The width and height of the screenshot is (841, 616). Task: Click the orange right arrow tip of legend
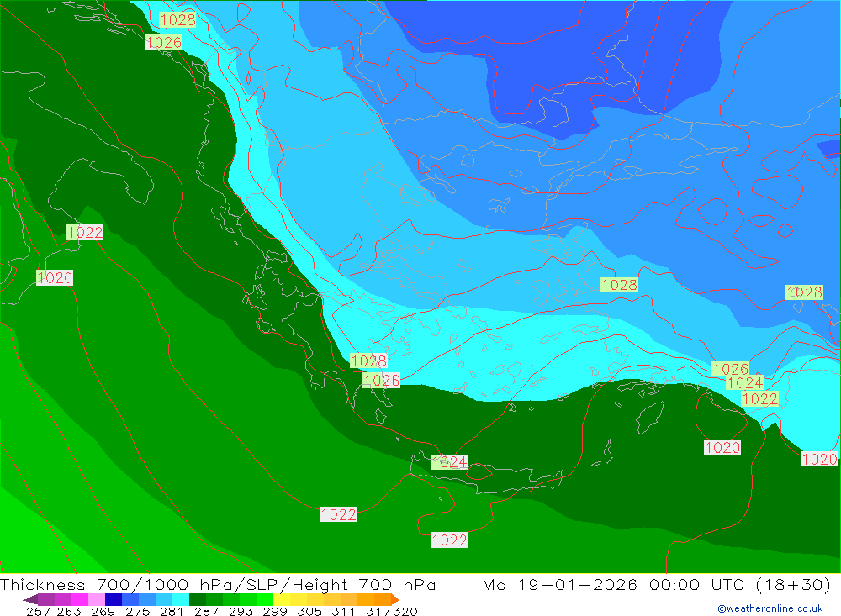[394, 599]
